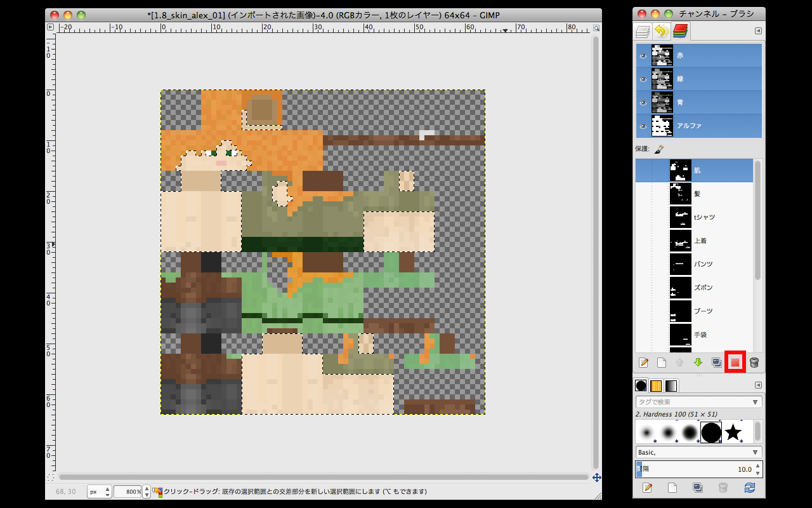Open the Brushes tab in lower dock
This screenshot has width=812, height=508.
[x=641, y=385]
